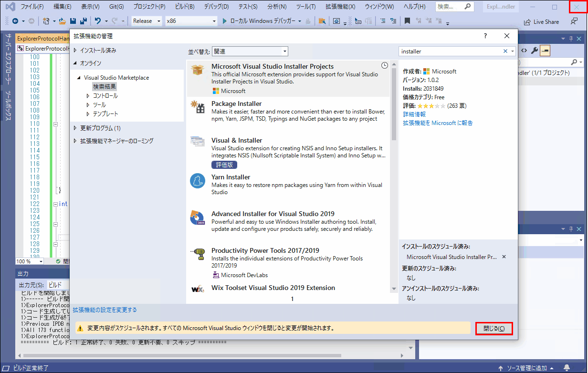Click 拡張機能を Microsoft に報告 link

coord(438,123)
